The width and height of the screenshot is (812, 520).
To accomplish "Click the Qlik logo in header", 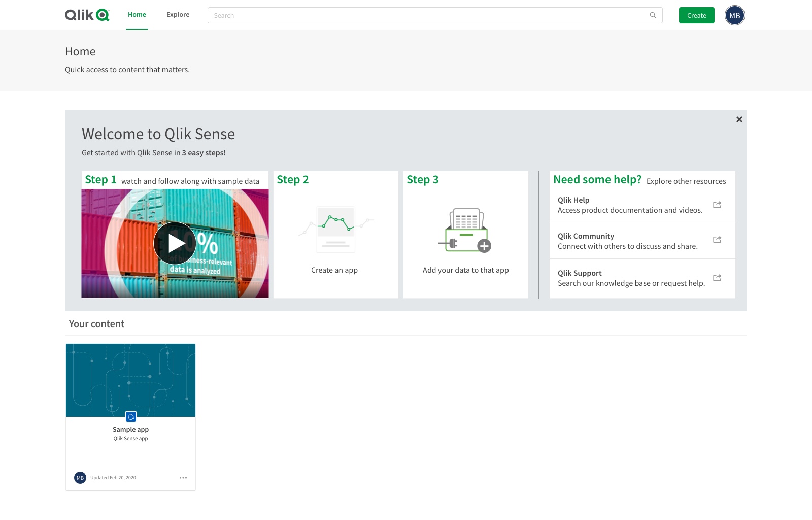I will point(87,15).
